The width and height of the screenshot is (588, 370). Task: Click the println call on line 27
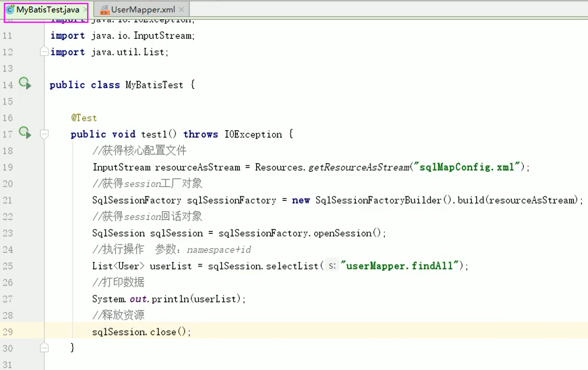170,299
